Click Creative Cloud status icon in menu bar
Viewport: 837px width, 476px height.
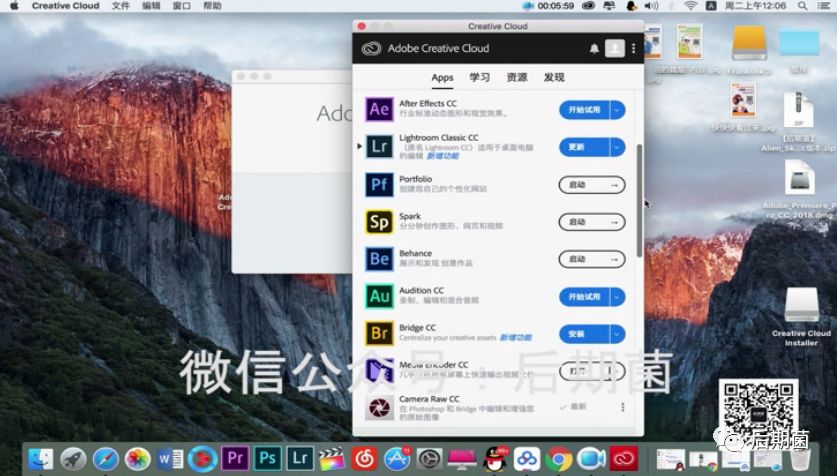click(x=588, y=6)
